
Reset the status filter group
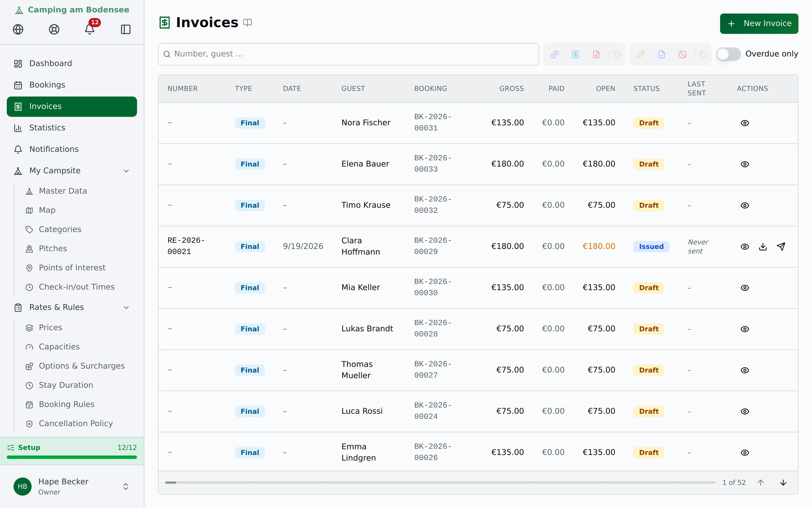tap(703, 54)
